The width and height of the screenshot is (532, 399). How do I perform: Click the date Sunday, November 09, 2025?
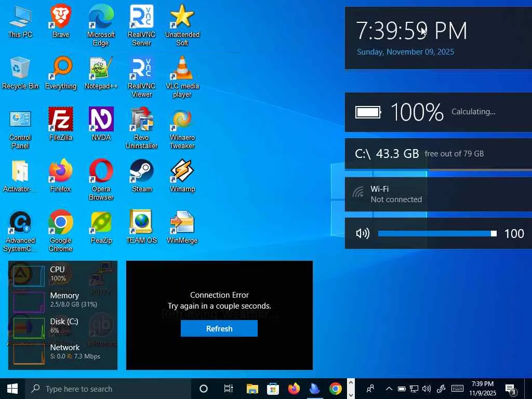click(x=405, y=52)
